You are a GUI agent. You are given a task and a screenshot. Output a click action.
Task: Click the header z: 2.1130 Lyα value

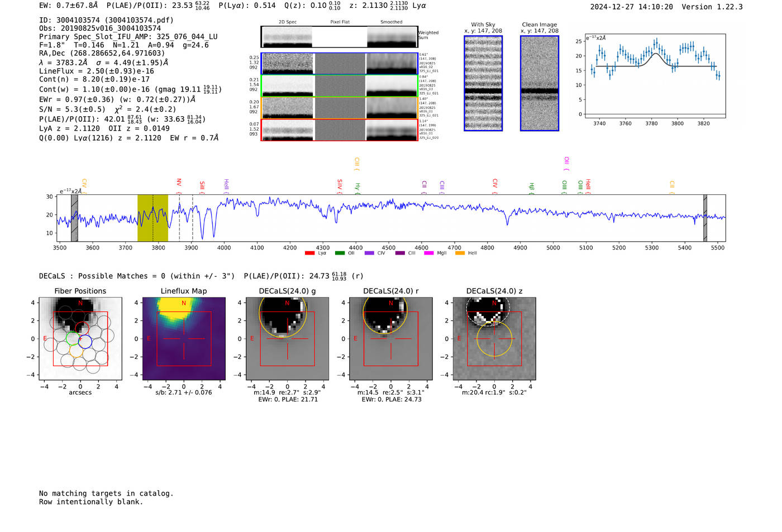pos(388,6)
